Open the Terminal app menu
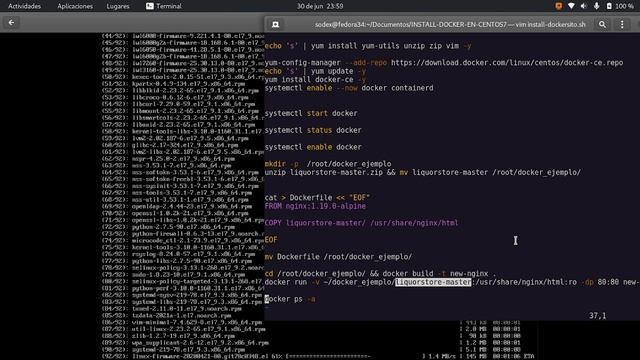Viewport: 640px width, 360px height. 164,6
